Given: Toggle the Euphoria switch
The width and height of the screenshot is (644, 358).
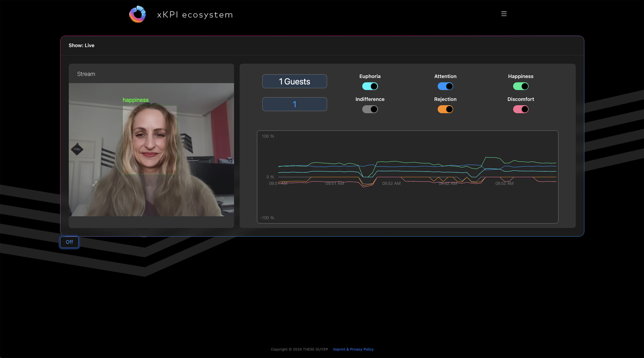Looking at the screenshot, I should tap(370, 86).
